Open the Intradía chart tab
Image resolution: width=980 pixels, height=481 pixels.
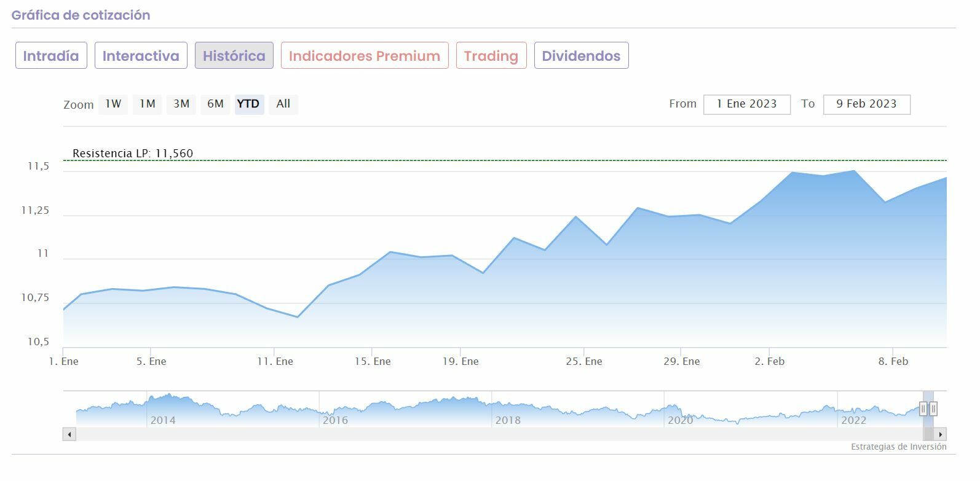[x=51, y=56]
